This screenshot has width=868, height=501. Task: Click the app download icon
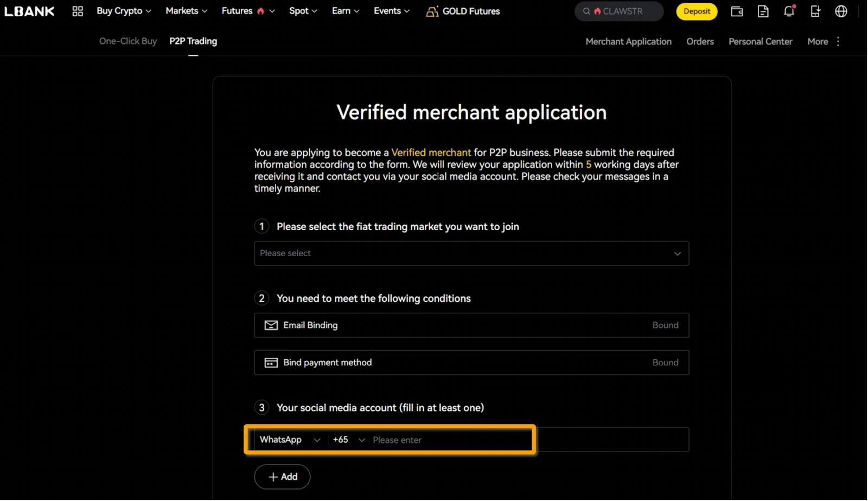pyautogui.click(x=815, y=11)
